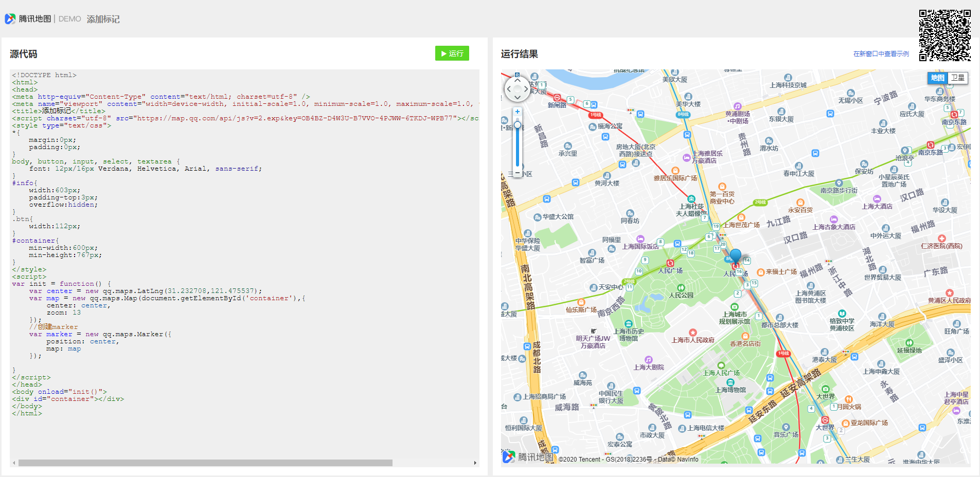Click the 延福绿地 park icon
This screenshot has width=980, height=477.
pyautogui.click(x=910, y=343)
